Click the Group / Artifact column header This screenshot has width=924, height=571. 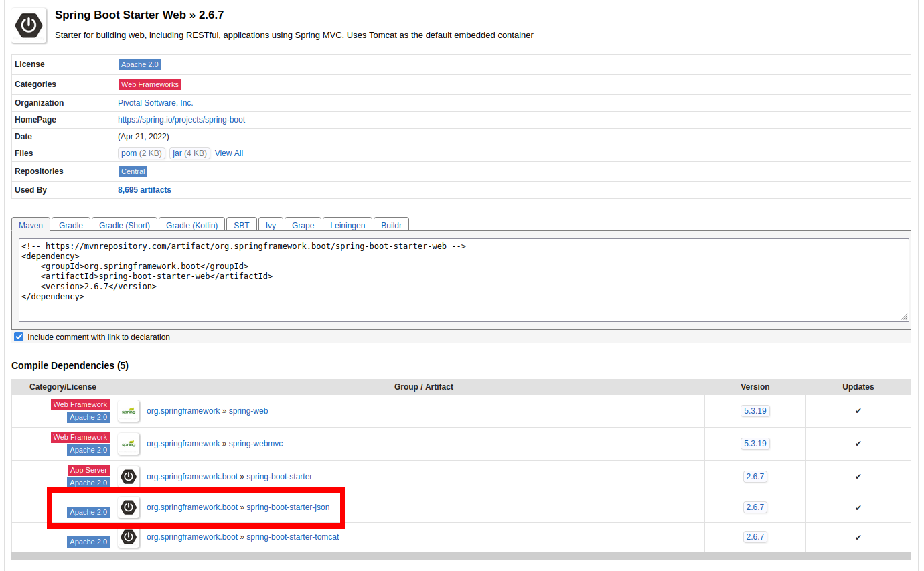point(424,387)
